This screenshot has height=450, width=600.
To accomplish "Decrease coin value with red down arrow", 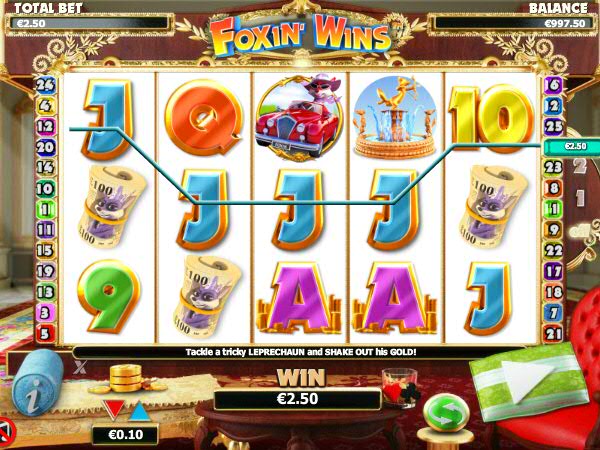I will [114, 410].
